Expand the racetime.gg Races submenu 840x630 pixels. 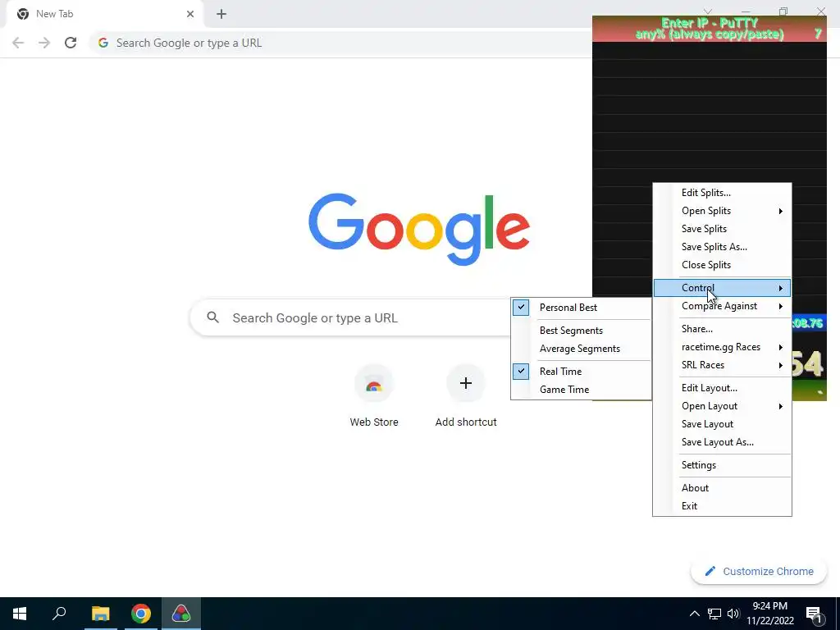pos(722,347)
